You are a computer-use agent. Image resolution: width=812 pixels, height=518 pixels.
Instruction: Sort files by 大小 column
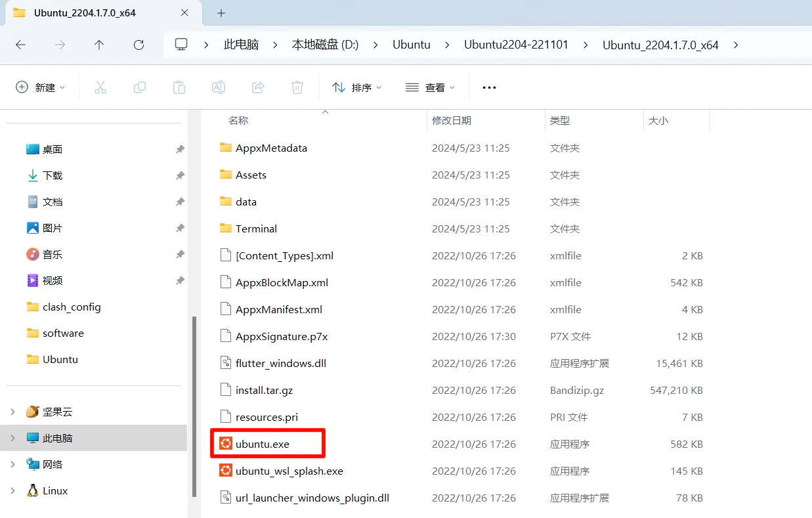[x=658, y=121]
